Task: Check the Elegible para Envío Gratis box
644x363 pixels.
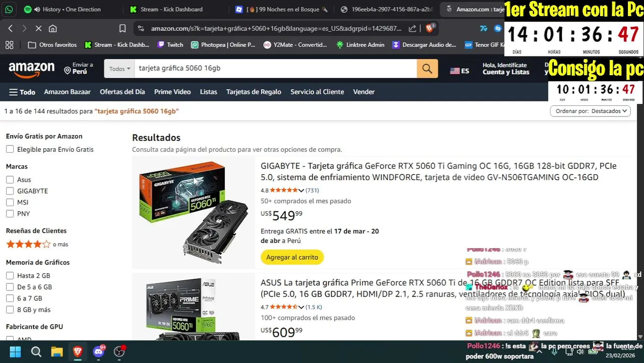Action: (x=10, y=149)
